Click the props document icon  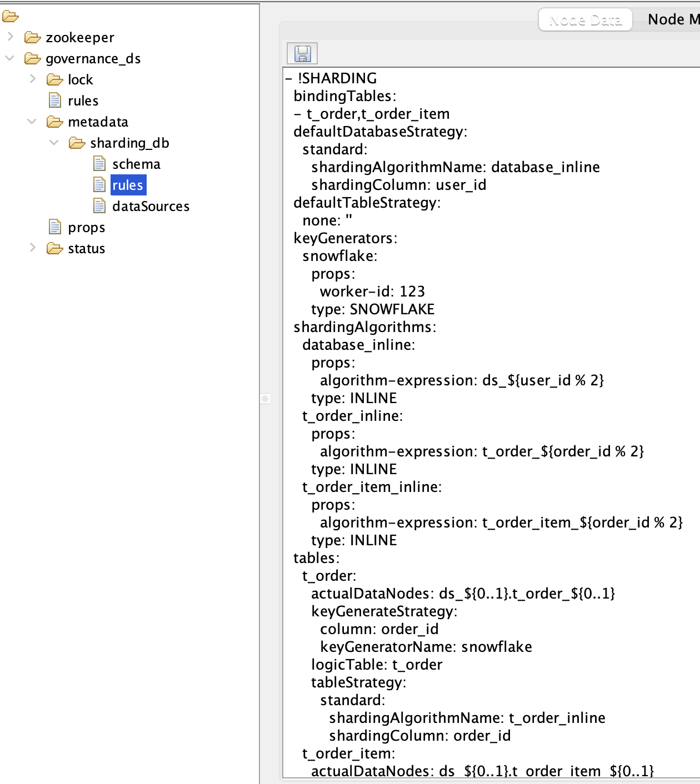tap(54, 227)
